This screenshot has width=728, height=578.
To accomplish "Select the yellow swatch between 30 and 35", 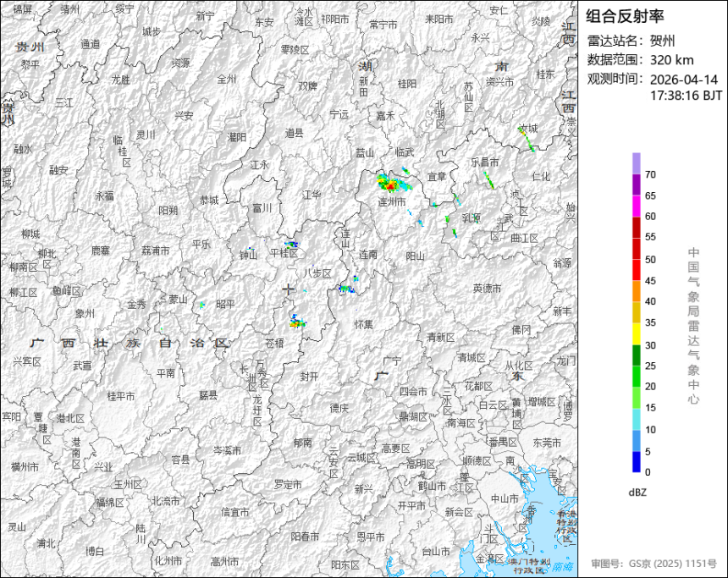I will click(637, 333).
